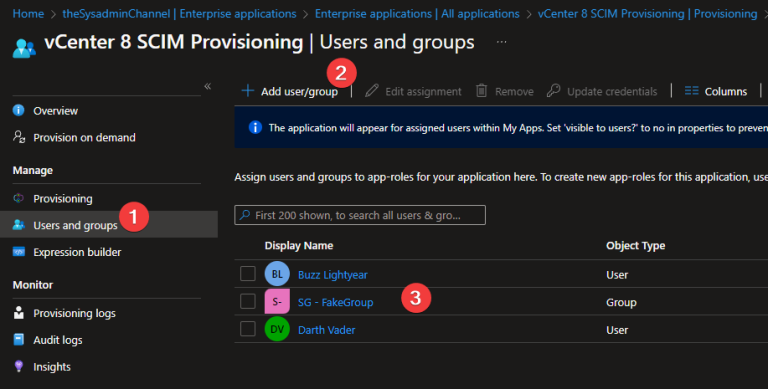Click the Provisioning logs person icon

tap(19, 313)
